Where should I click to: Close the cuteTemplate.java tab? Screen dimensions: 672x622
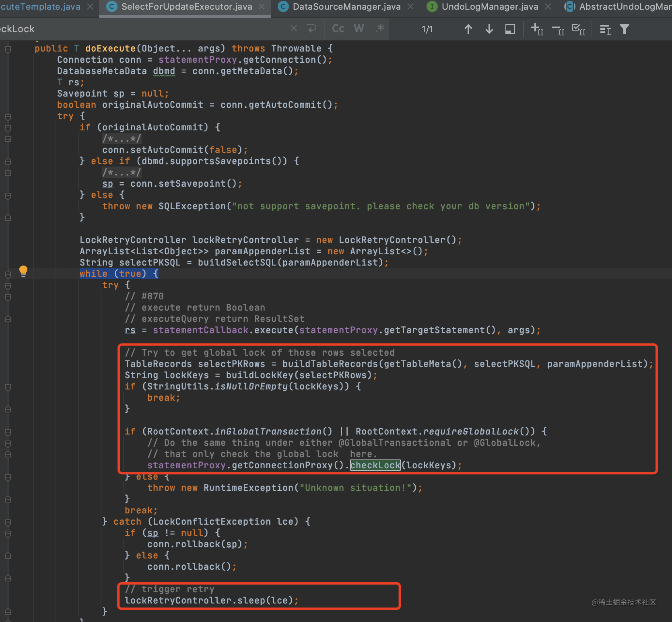[90, 6]
